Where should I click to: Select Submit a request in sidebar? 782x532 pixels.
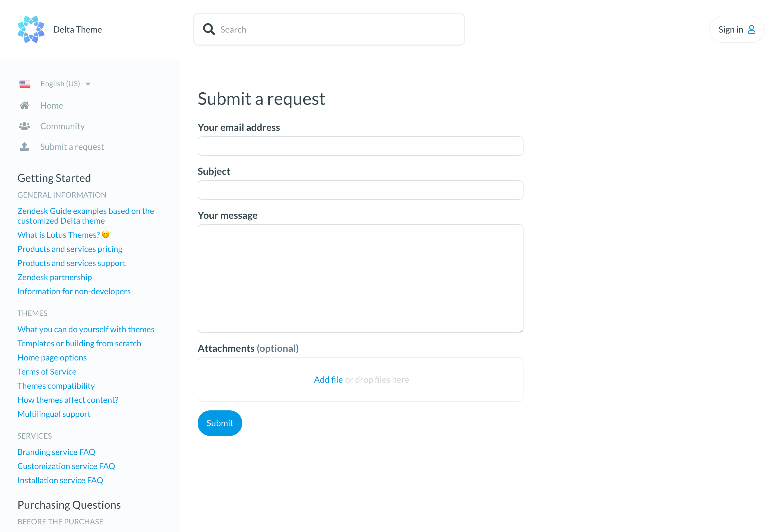(72, 147)
